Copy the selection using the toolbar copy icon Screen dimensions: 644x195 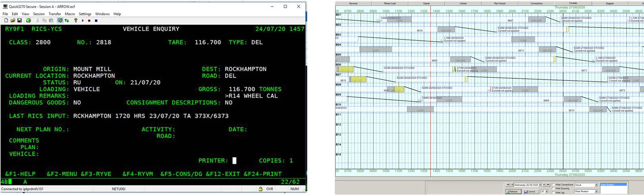(x=44, y=21)
